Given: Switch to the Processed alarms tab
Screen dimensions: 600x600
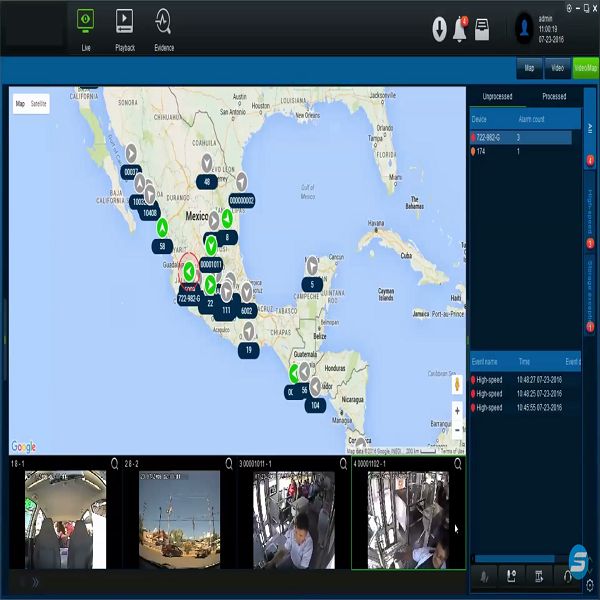Looking at the screenshot, I should click(x=553, y=97).
